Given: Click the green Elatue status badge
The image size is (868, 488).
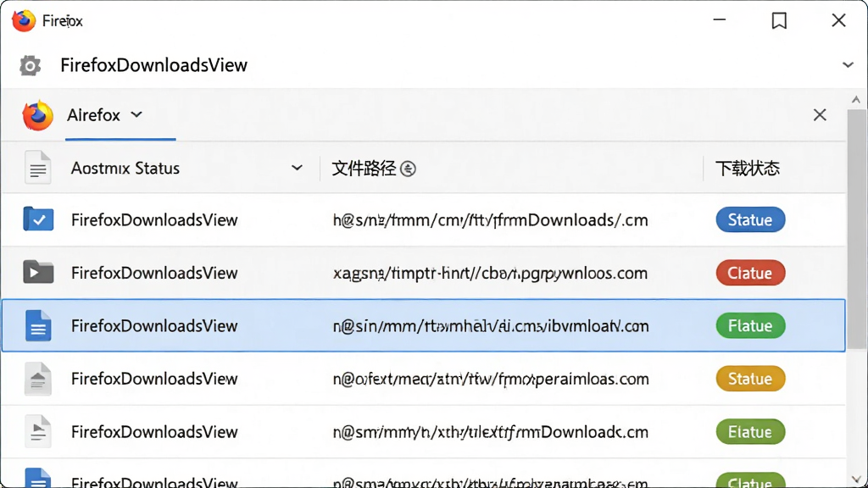Looking at the screenshot, I should 750,431.
